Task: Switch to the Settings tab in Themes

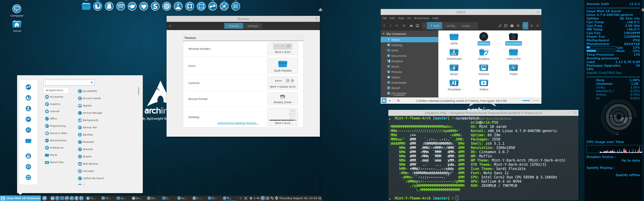Action: [252, 26]
